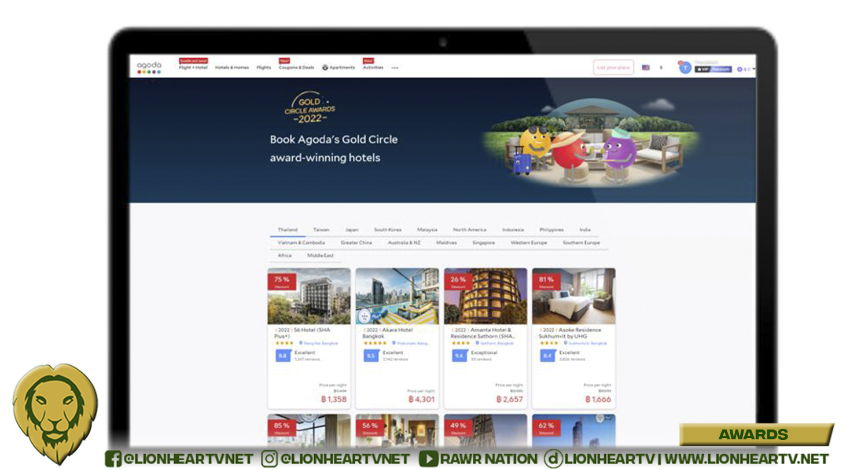The width and height of the screenshot is (868, 470).
Task: Click the 56 Hotel photo thumbnail
Action: (x=309, y=296)
